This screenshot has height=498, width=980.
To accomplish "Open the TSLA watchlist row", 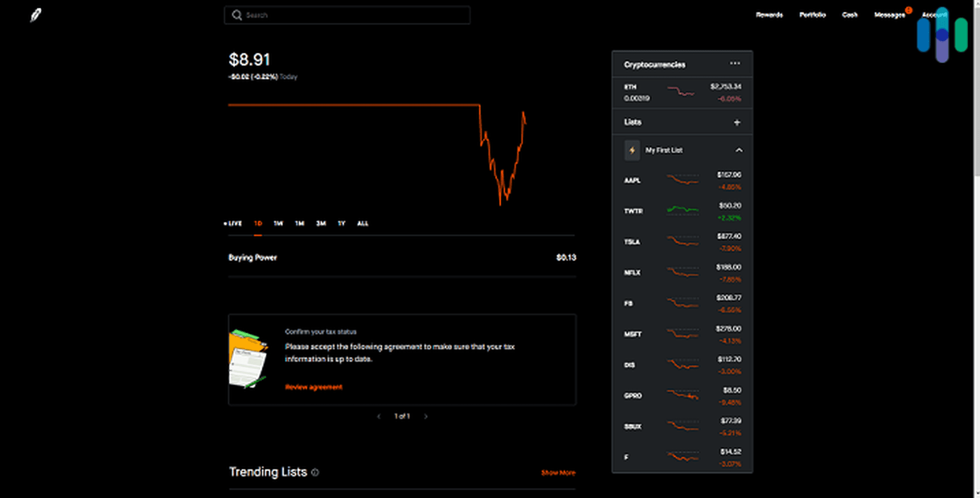I will (x=682, y=242).
